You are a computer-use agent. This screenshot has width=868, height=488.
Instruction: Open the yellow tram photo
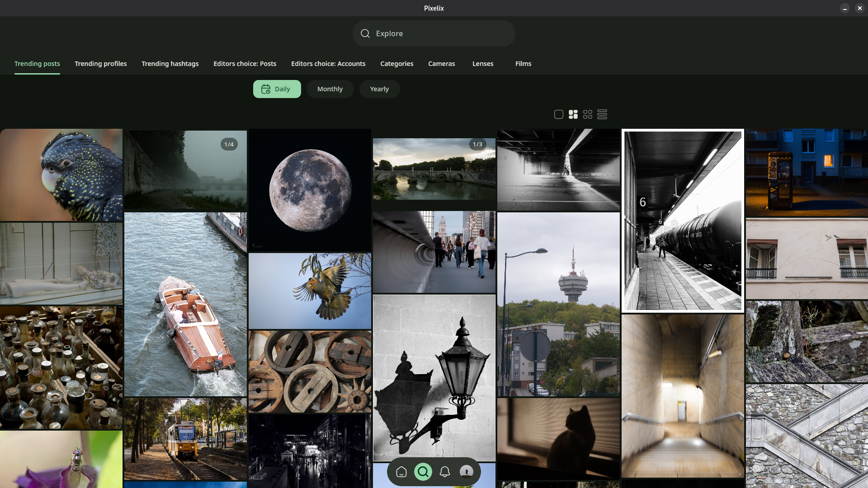tap(185, 439)
